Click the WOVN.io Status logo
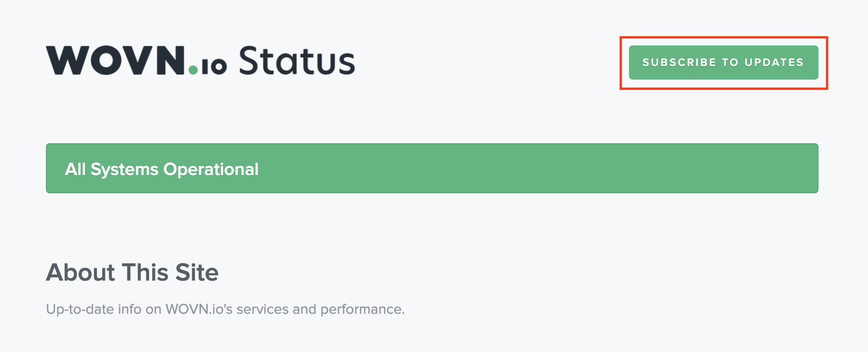This screenshot has width=868, height=352. (200, 60)
